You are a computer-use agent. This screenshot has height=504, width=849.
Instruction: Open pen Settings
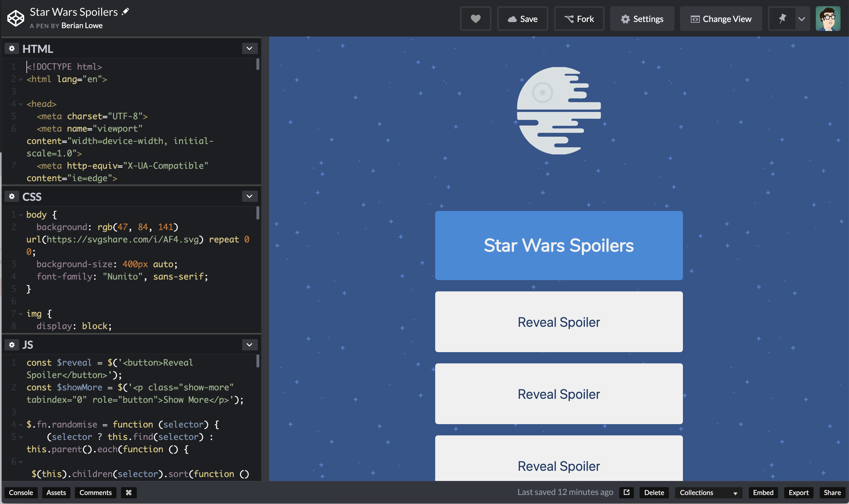[x=642, y=19]
